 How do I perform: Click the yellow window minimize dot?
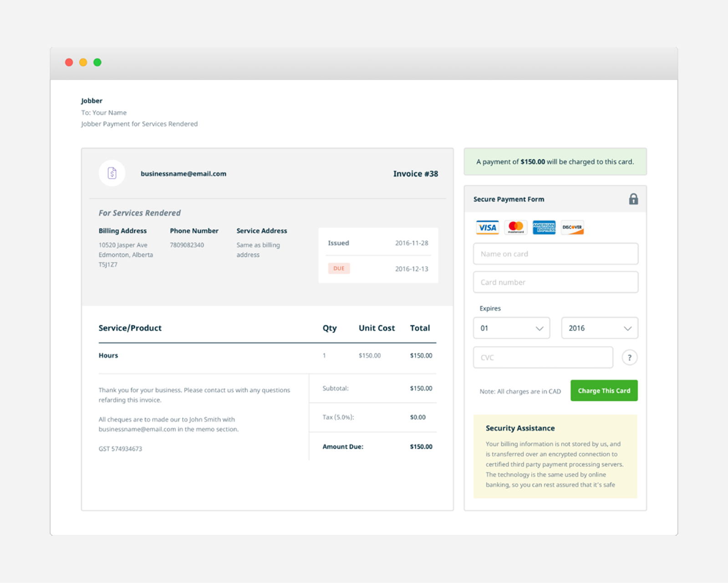(83, 62)
